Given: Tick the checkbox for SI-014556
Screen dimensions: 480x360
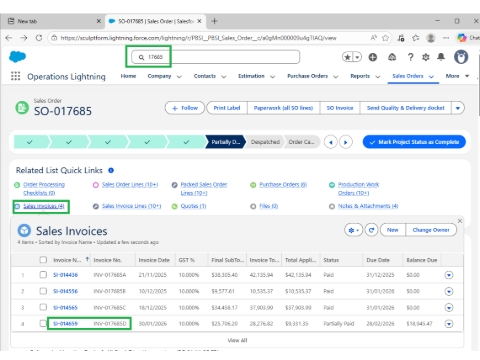Looking at the screenshot, I should coord(43,291).
